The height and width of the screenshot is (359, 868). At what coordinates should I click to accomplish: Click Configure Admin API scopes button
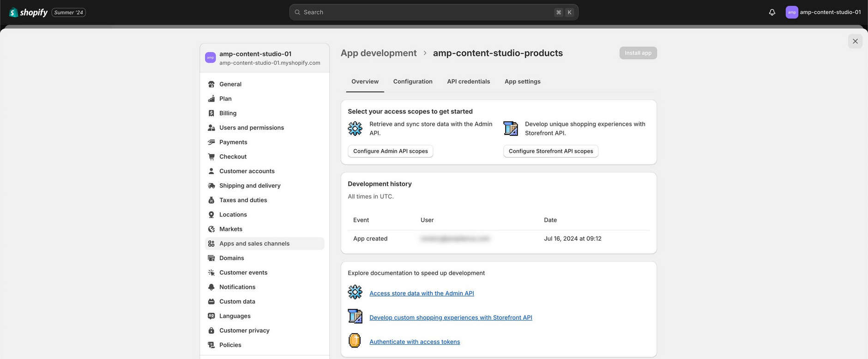click(x=391, y=151)
